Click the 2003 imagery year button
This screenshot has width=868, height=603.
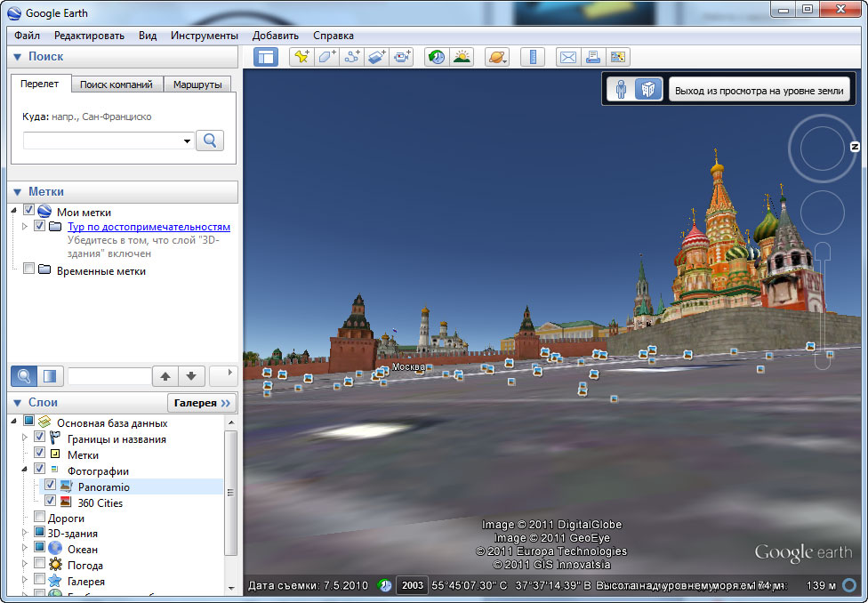click(413, 585)
